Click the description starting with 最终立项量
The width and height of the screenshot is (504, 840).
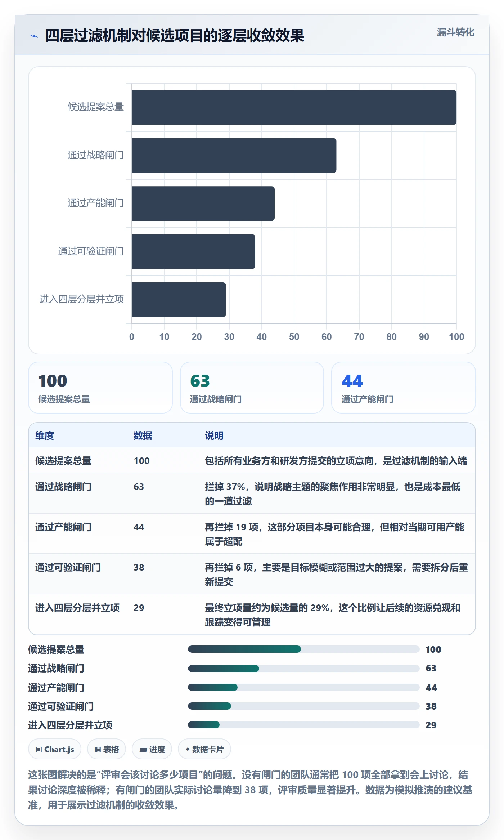coord(333,615)
